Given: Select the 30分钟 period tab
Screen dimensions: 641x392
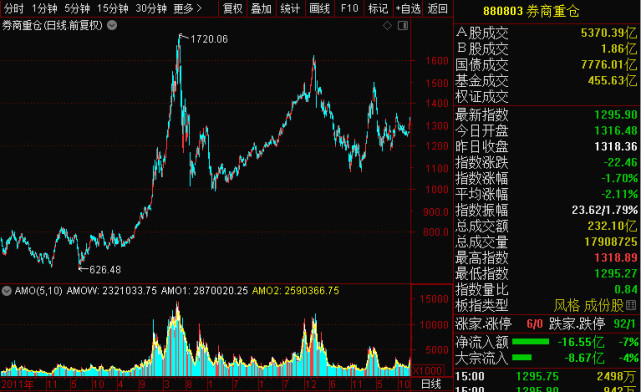Looking at the screenshot, I should tap(151, 8).
